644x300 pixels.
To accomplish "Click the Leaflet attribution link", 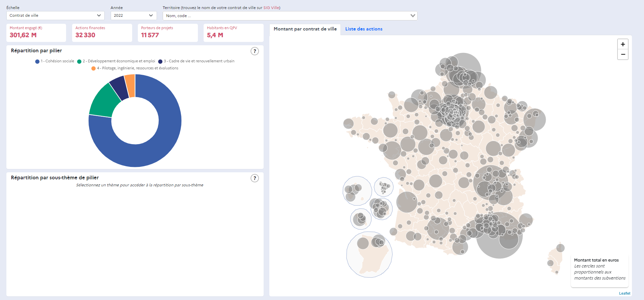I will [624, 293].
